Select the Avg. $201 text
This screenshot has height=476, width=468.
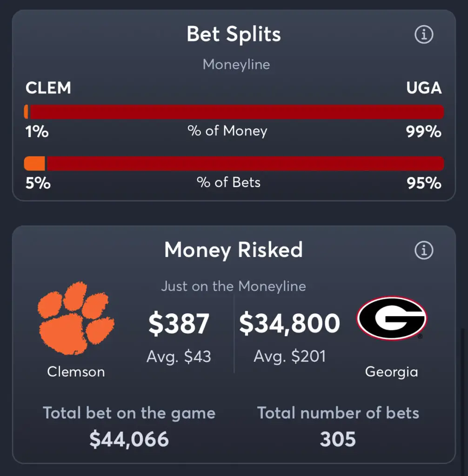[290, 357]
